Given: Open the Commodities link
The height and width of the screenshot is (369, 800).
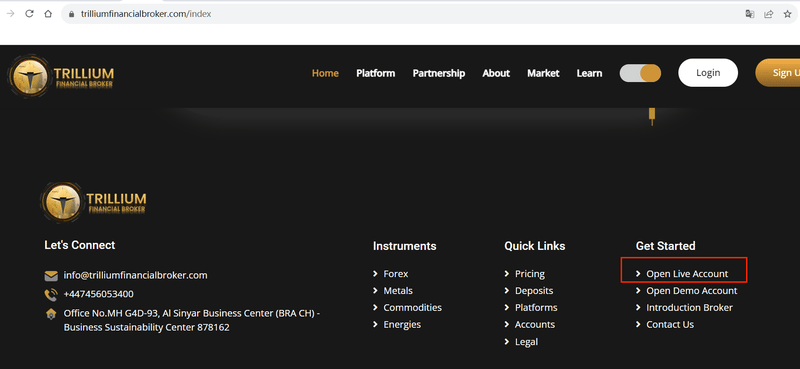Looking at the screenshot, I should click(413, 308).
